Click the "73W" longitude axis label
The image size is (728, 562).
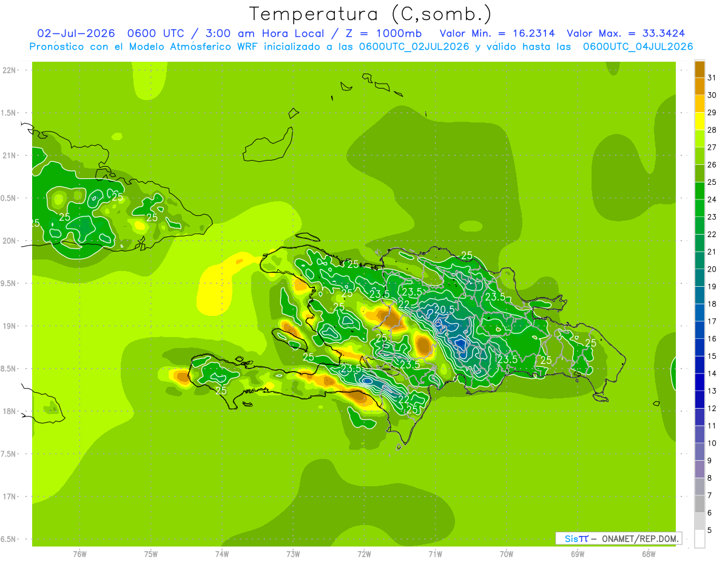pyautogui.click(x=293, y=554)
